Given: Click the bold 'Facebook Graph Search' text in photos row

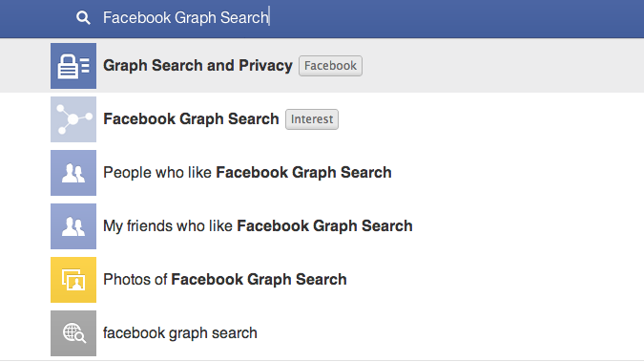Looking at the screenshot, I should (259, 279).
